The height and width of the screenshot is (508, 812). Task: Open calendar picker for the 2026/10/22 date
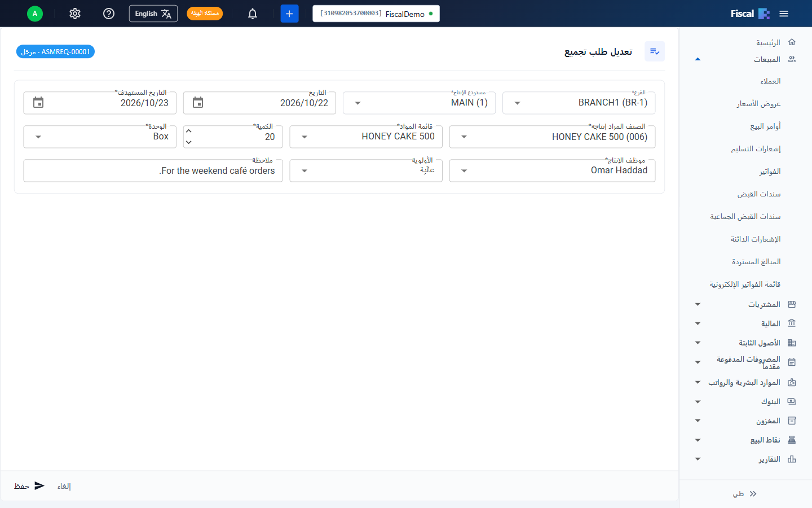point(198,103)
